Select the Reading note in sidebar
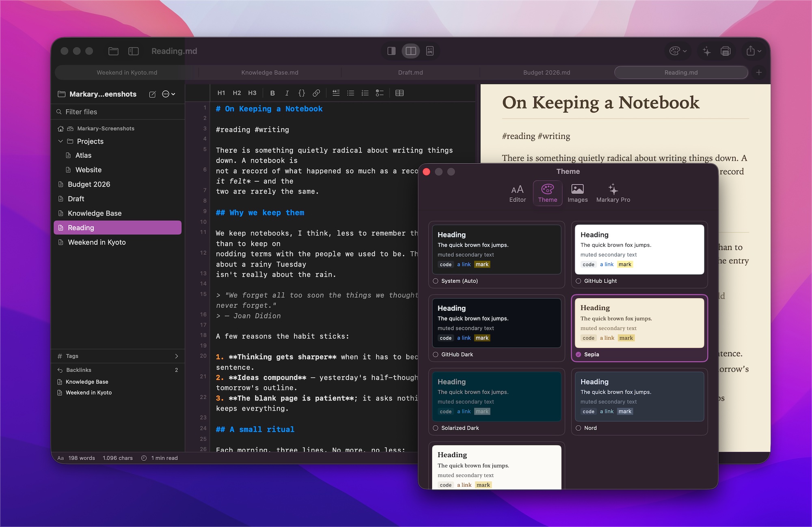This screenshot has width=812, height=527. (x=118, y=228)
